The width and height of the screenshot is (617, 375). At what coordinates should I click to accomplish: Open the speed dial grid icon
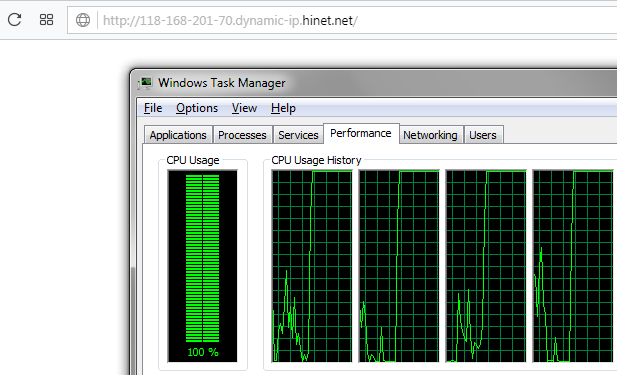click(x=46, y=20)
